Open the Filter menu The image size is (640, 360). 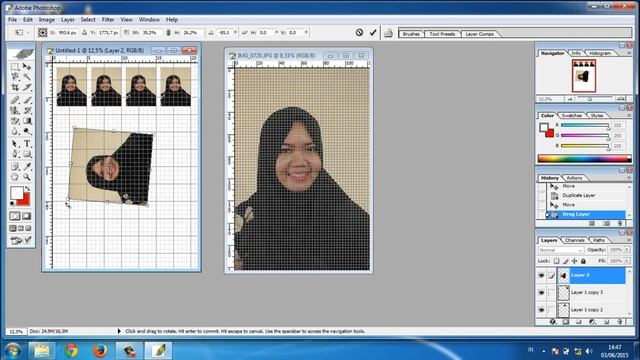click(x=108, y=20)
